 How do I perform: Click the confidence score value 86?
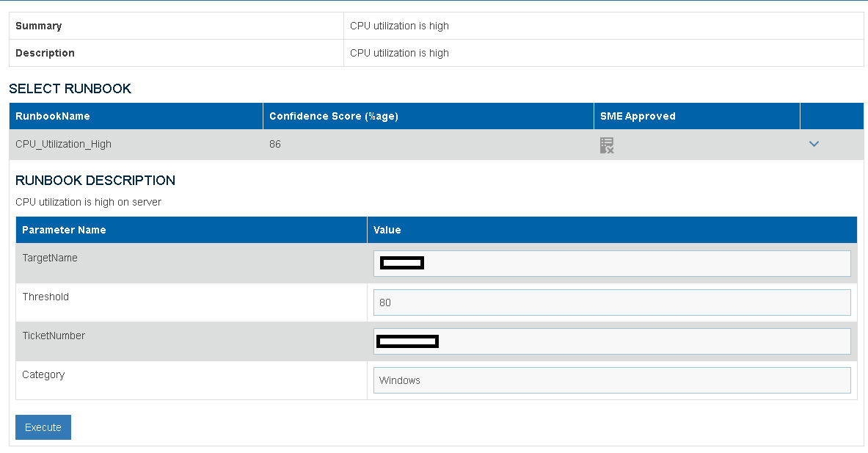tap(275, 144)
